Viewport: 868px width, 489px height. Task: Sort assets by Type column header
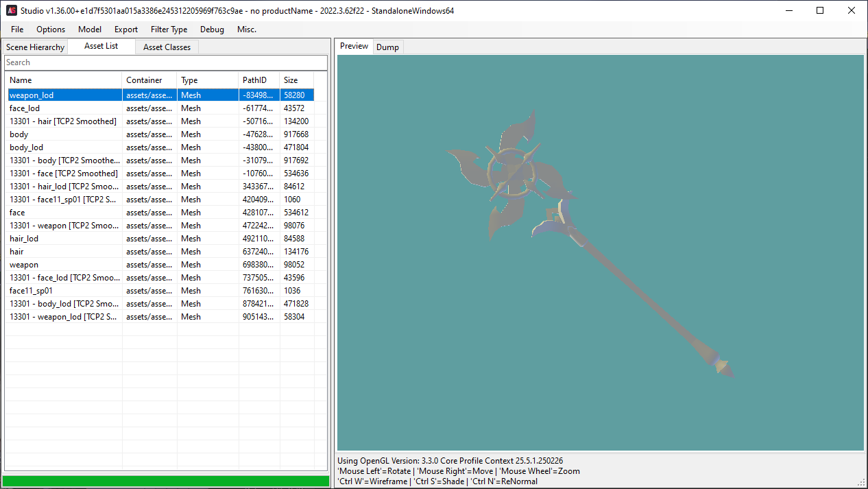tap(208, 80)
